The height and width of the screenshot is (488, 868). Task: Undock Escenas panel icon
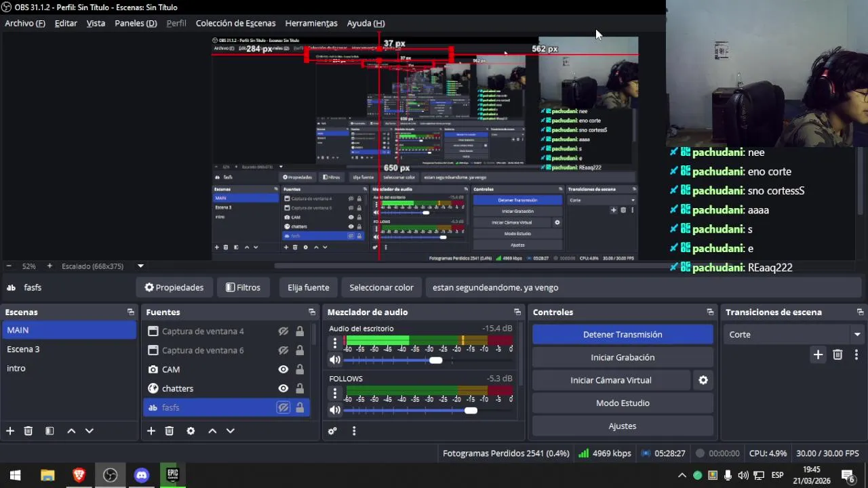tap(131, 312)
